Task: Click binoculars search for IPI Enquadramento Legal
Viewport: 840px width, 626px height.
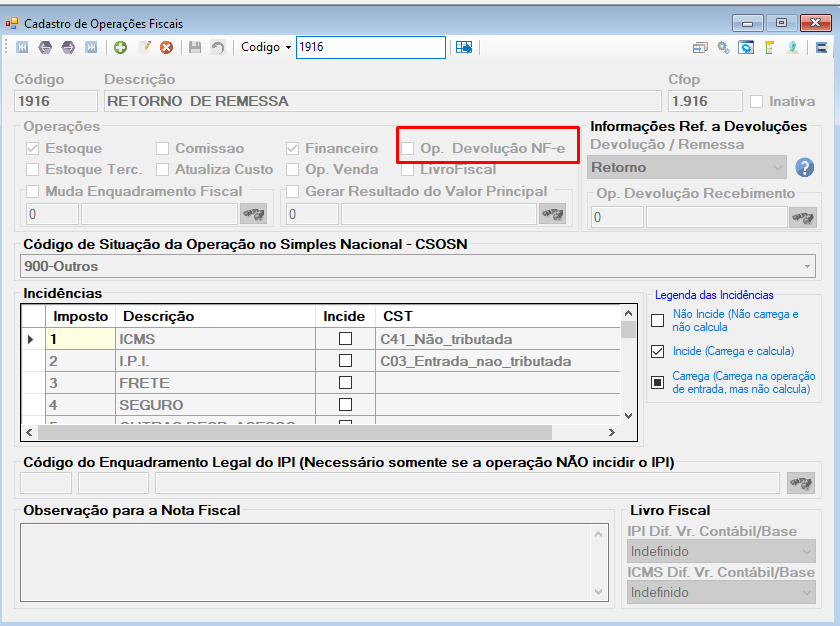Action: pyautogui.click(x=801, y=483)
